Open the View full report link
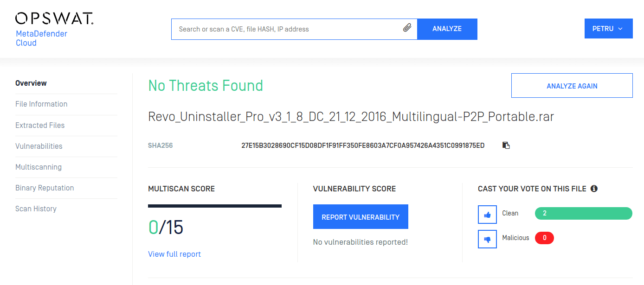The width and height of the screenshot is (644, 285). point(174,254)
